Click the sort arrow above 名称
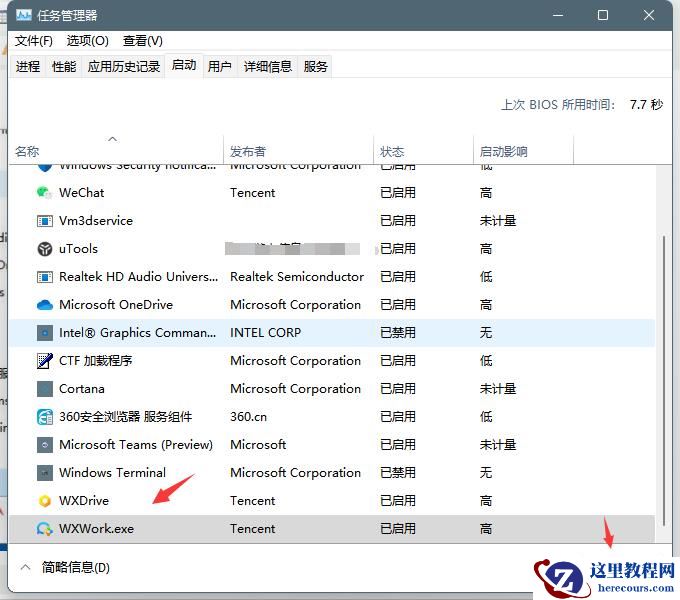The height and width of the screenshot is (600, 680). tap(112, 139)
